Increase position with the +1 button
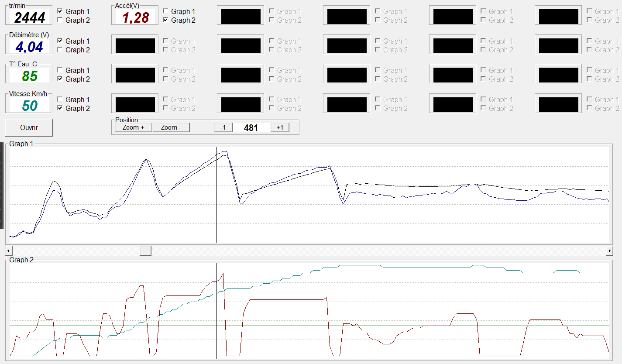The height and width of the screenshot is (364, 622). pyautogui.click(x=280, y=127)
